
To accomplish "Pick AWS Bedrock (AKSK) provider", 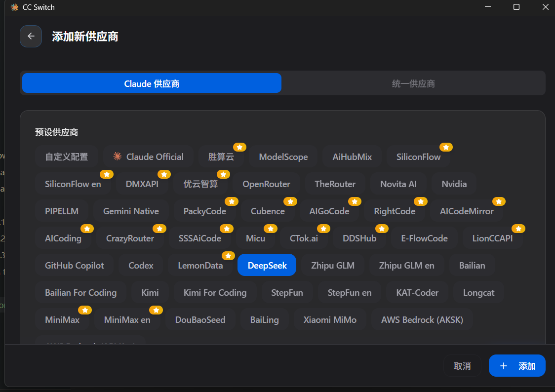I will 422,320.
